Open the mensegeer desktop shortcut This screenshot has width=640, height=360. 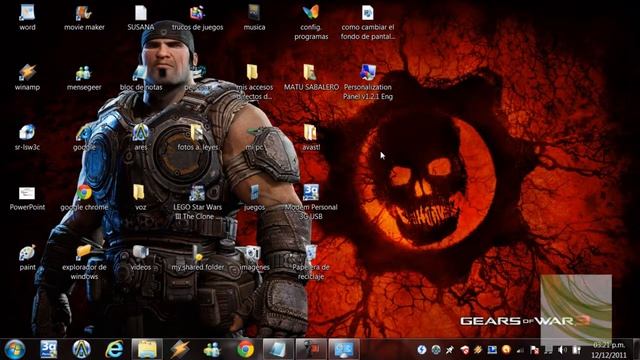point(84,78)
